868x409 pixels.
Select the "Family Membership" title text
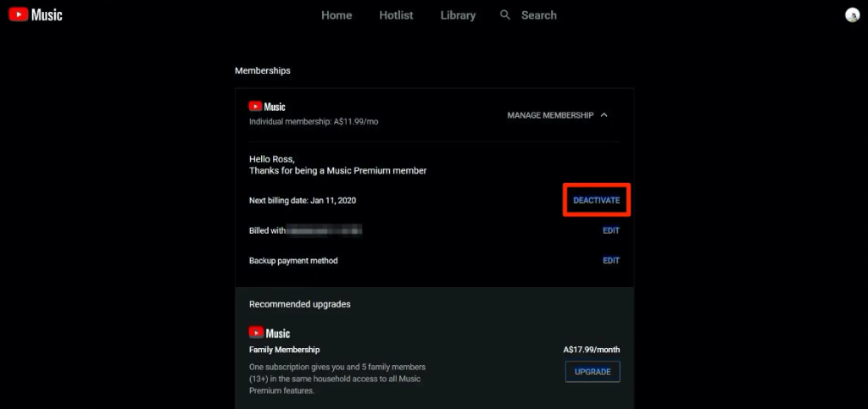[284, 350]
